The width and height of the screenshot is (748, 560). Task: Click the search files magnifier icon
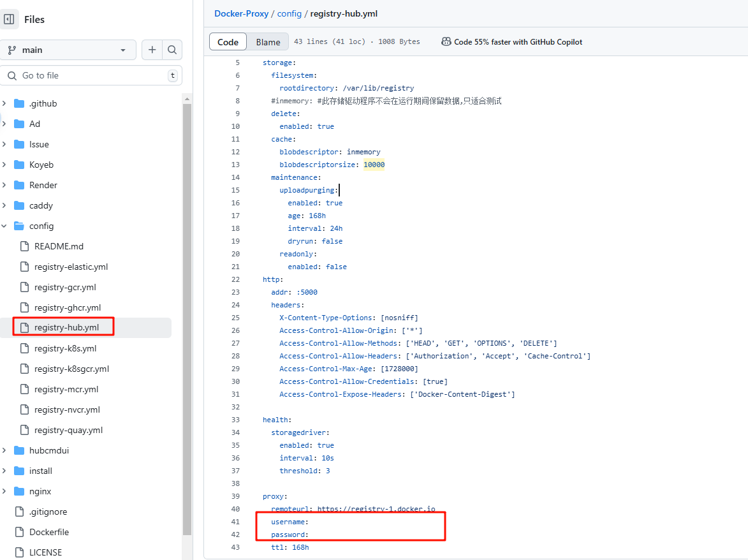point(172,50)
